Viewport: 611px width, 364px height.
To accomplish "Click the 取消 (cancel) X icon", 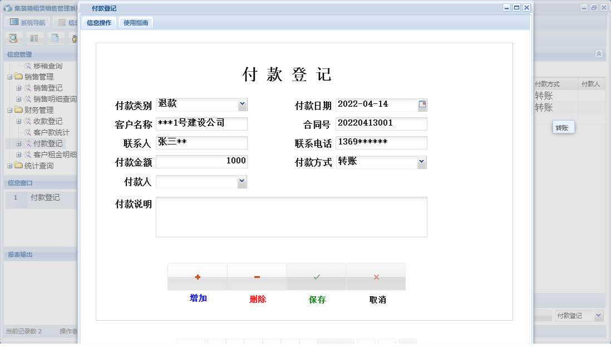I will (376, 276).
